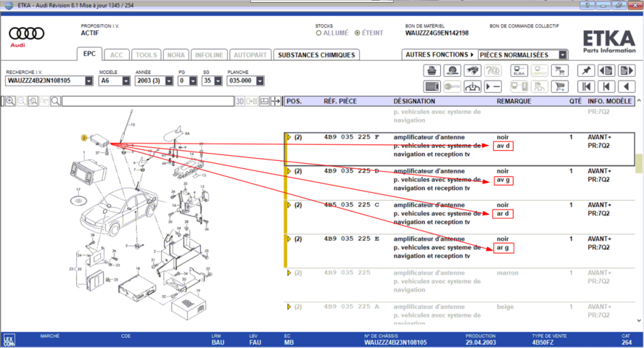
Task: Click the plain magnifier search icon
Action: 55,101
